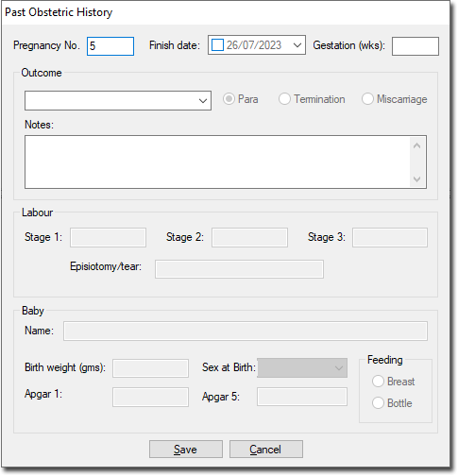This screenshot has height=476, width=458.
Task: Click the Save button
Action: tap(186, 450)
